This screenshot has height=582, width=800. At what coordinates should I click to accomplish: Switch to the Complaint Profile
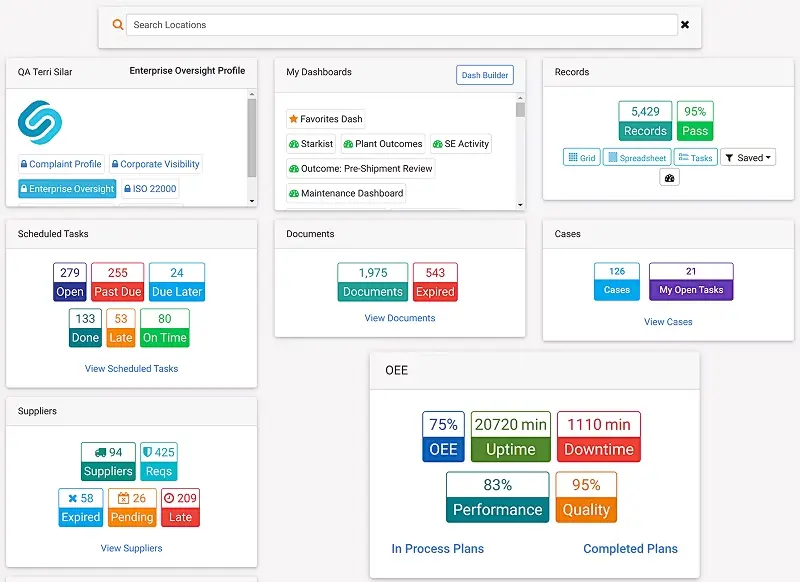60,164
